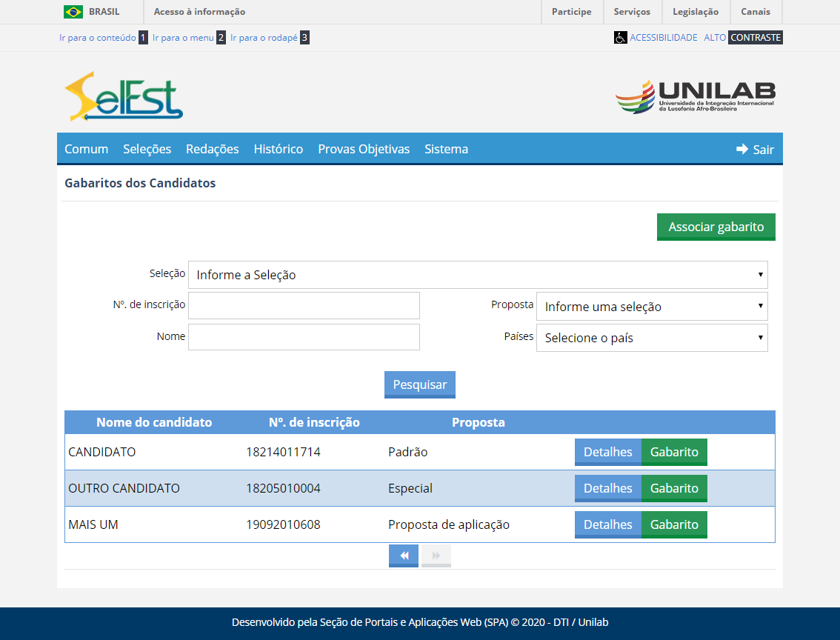Follow the Ir para o conteúdo link

coord(98,38)
